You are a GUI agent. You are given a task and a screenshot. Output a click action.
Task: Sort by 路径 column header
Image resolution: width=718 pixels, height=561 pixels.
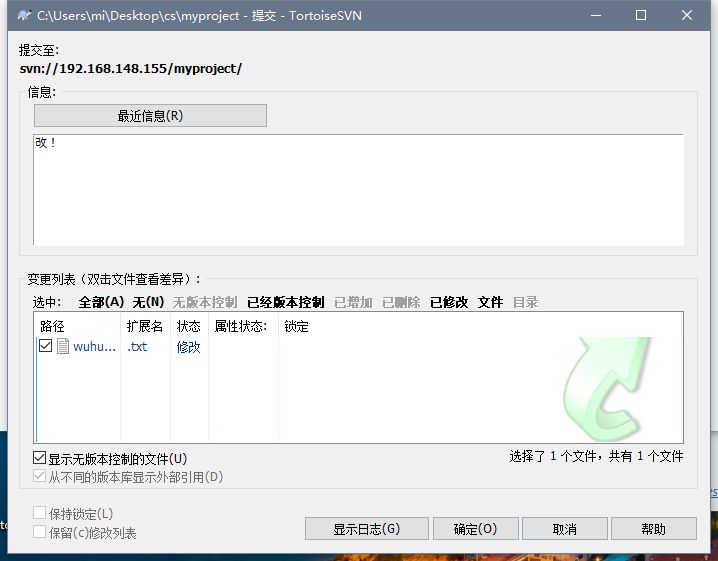pyautogui.click(x=77, y=326)
